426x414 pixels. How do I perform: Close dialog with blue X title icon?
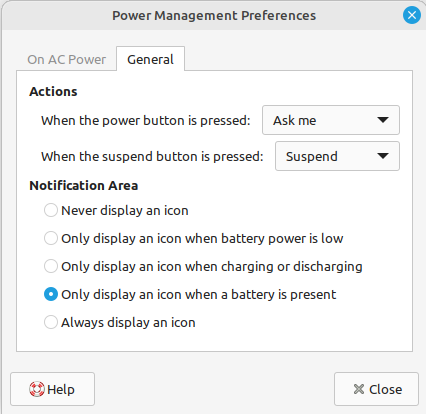412,15
